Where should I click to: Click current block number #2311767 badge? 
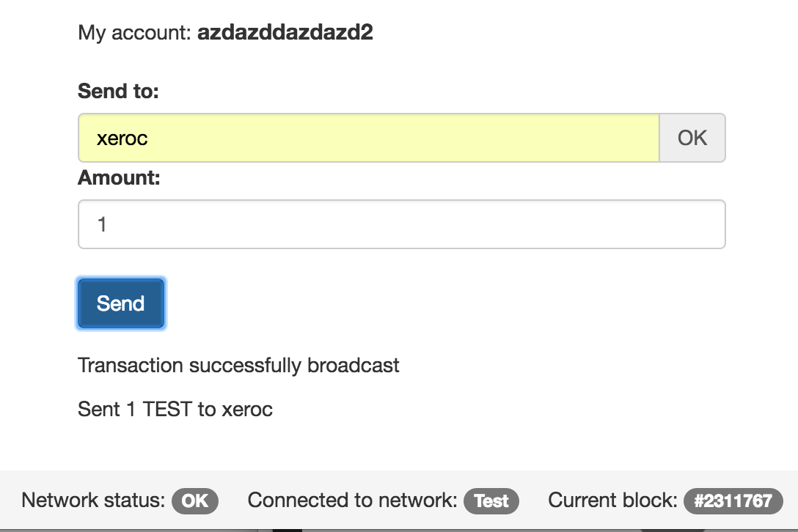point(733,500)
